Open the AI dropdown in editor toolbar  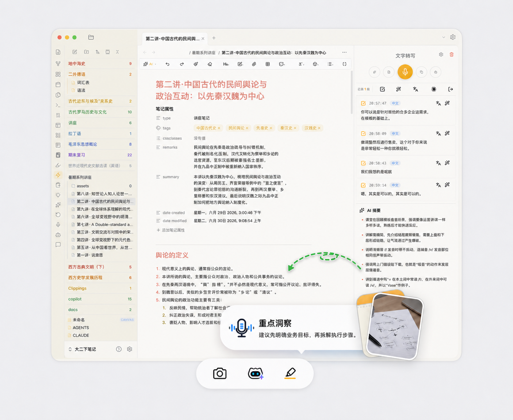click(150, 64)
